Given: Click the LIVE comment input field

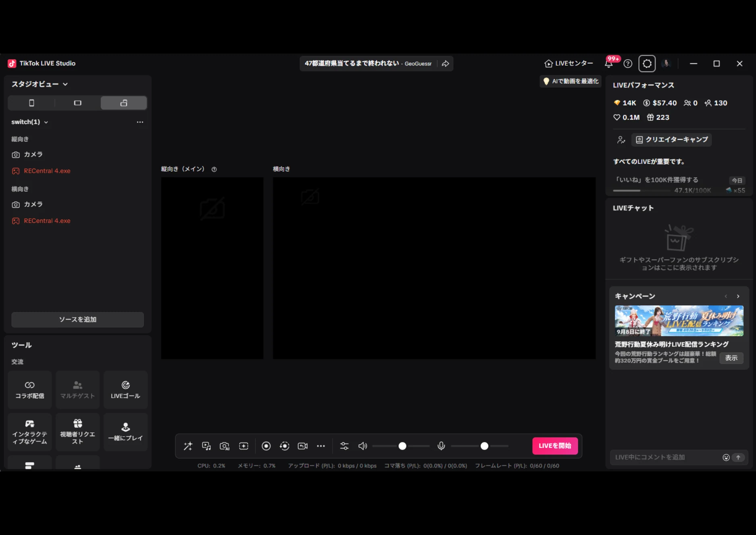Looking at the screenshot, I should (x=666, y=457).
